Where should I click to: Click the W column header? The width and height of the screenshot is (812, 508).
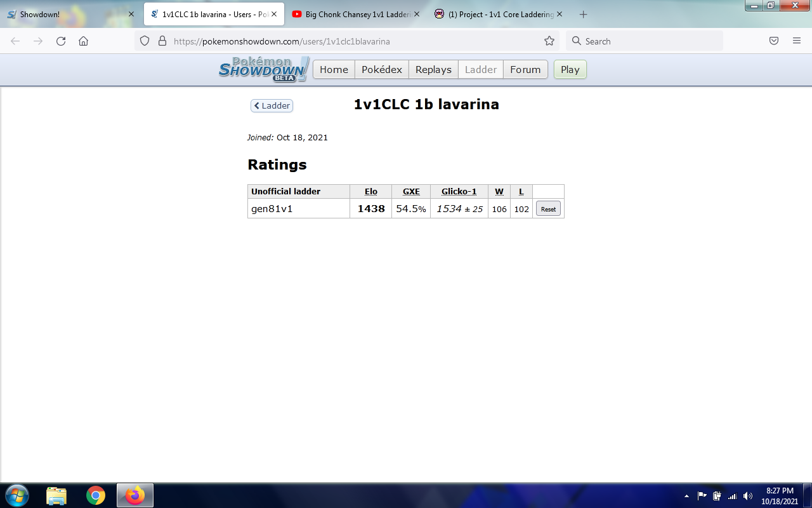(x=499, y=191)
